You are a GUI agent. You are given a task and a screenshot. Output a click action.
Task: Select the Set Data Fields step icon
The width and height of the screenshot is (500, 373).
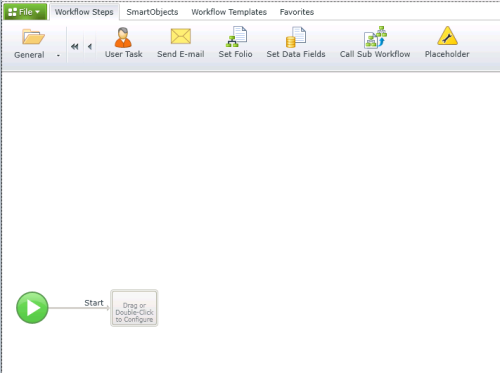296,37
